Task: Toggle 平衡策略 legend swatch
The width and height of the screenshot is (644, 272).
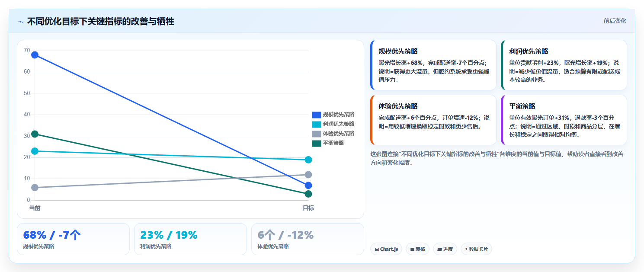Action: coord(317,143)
